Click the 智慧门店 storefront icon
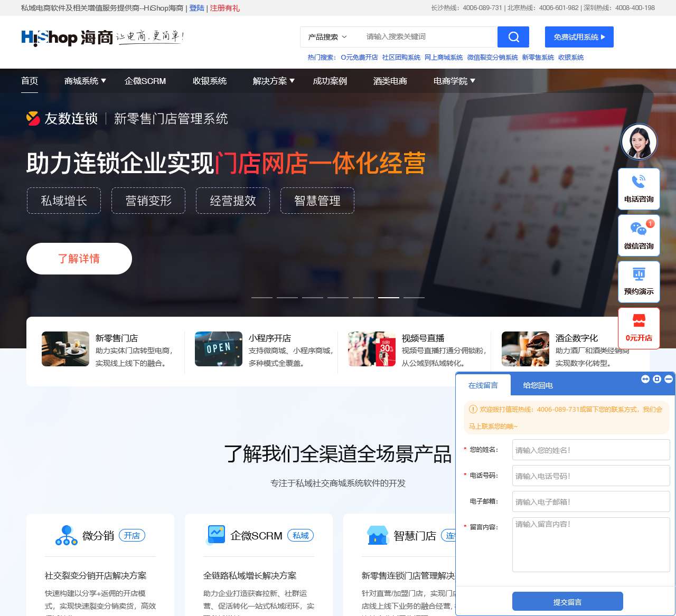Screen dimensions: 676x616 click(x=378, y=535)
